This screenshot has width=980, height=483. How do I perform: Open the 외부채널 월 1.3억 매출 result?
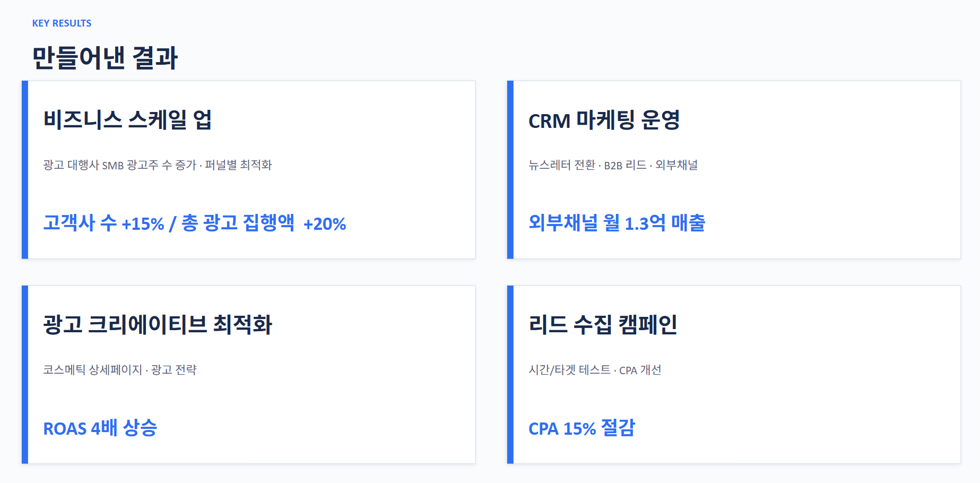tap(617, 223)
